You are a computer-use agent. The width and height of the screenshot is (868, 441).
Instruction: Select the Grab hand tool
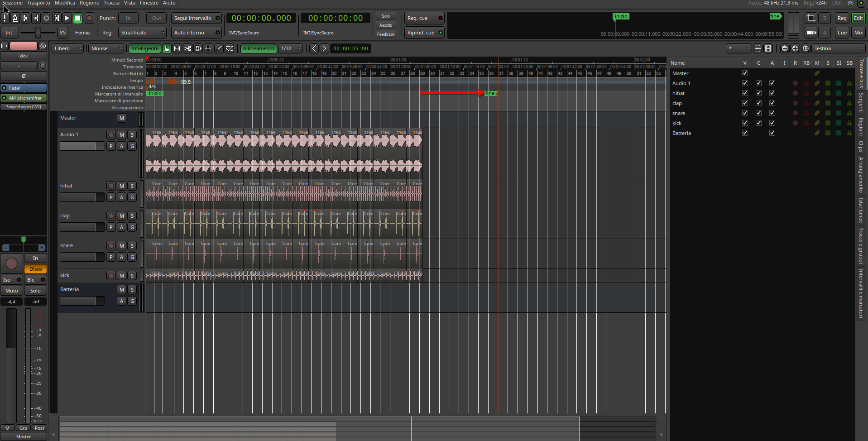click(167, 48)
